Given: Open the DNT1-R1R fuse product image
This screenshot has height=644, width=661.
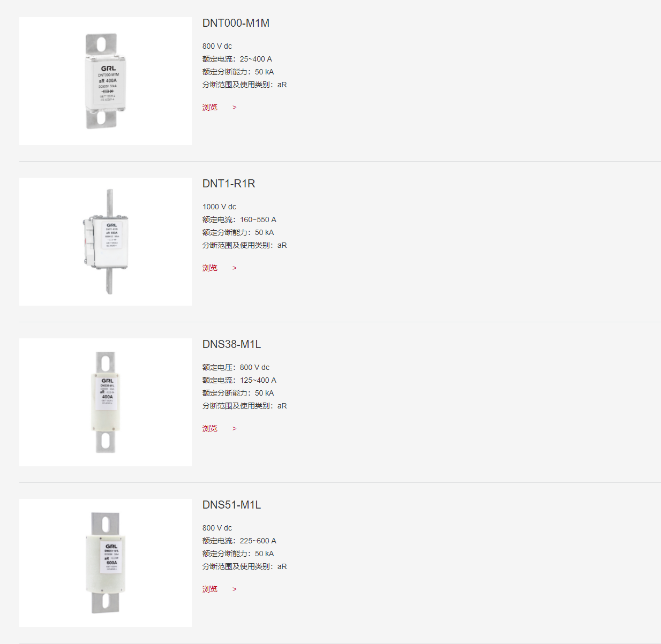Looking at the screenshot, I should [x=106, y=241].
